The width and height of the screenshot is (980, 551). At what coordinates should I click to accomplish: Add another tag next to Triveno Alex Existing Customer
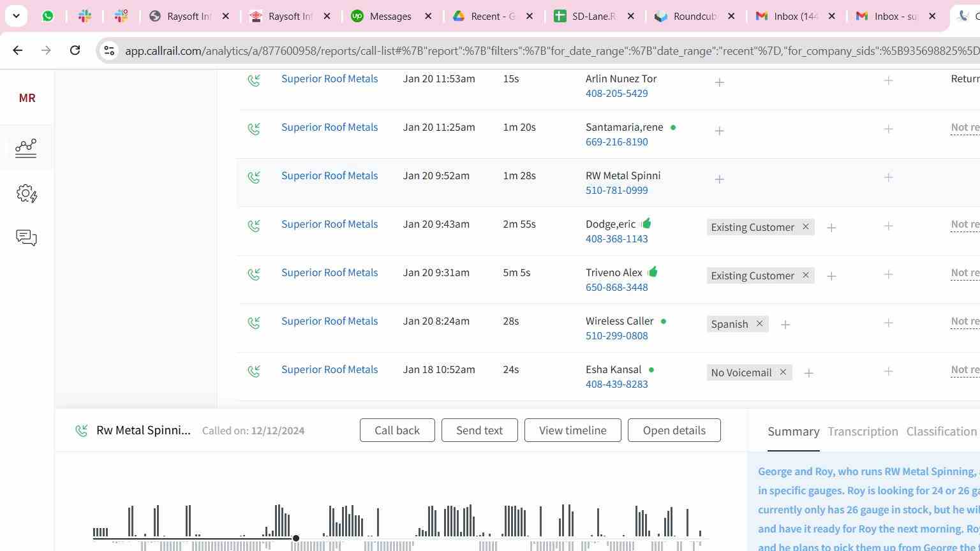click(x=831, y=276)
